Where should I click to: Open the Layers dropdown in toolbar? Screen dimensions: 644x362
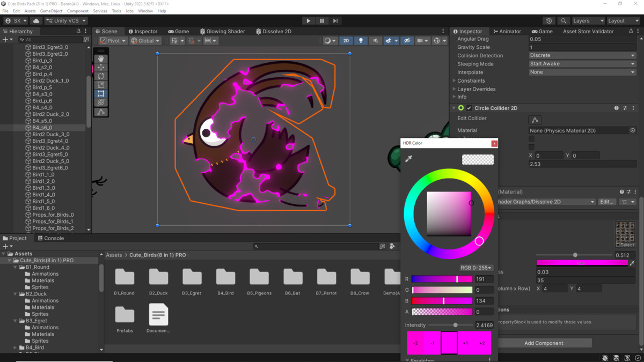tap(588, 21)
